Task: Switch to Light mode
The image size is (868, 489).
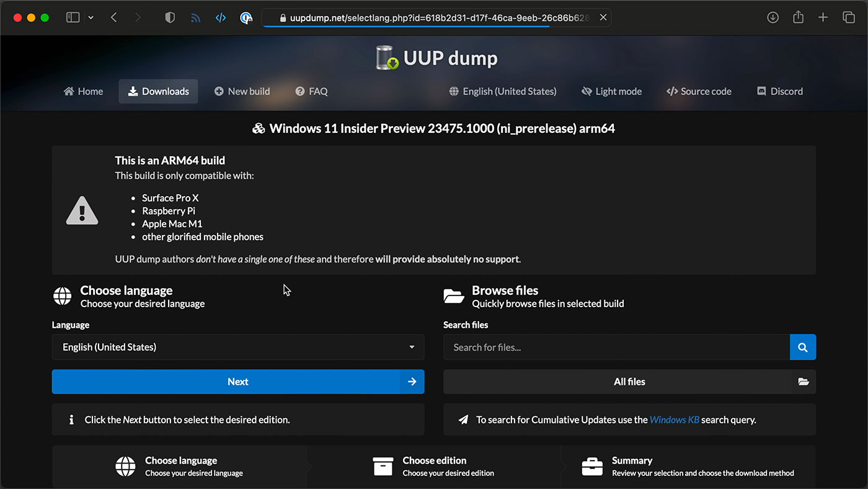Action: 611,91
